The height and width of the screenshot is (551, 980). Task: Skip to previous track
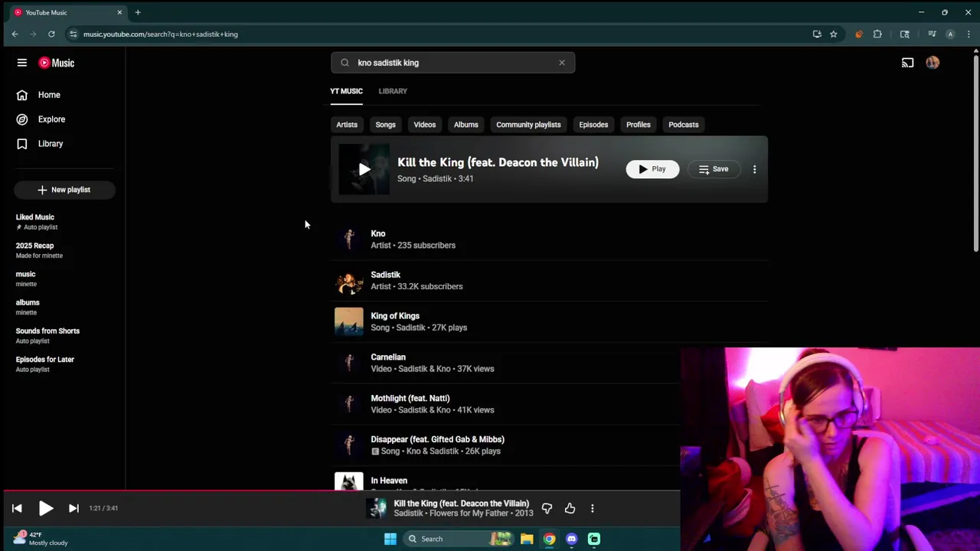coord(17,508)
